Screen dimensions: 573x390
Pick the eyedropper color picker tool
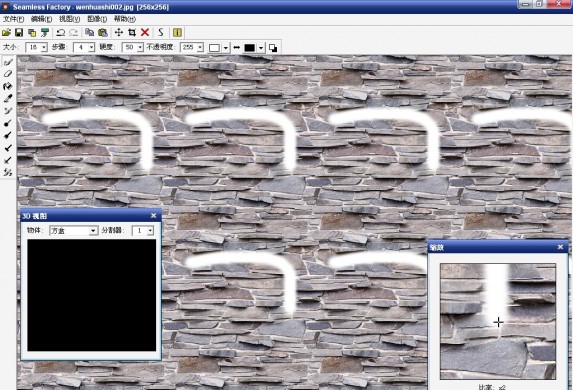click(x=8, y=98)
